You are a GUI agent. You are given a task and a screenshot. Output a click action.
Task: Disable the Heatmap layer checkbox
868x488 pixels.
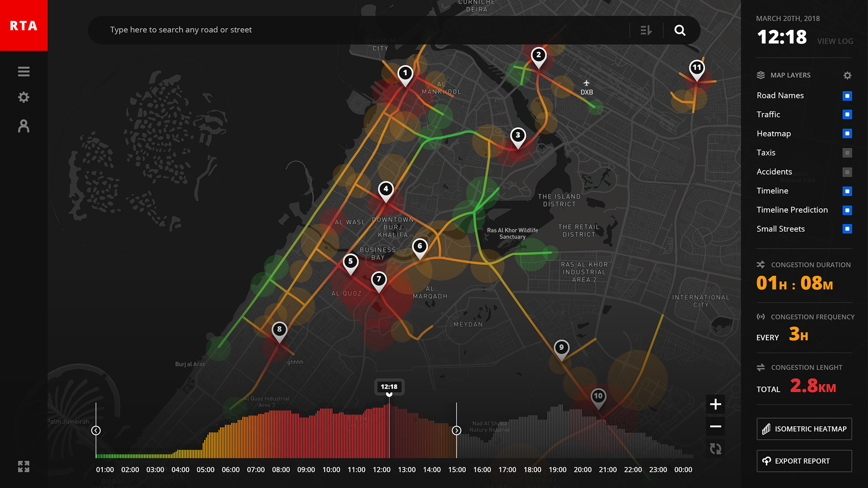tap(848, 133)
